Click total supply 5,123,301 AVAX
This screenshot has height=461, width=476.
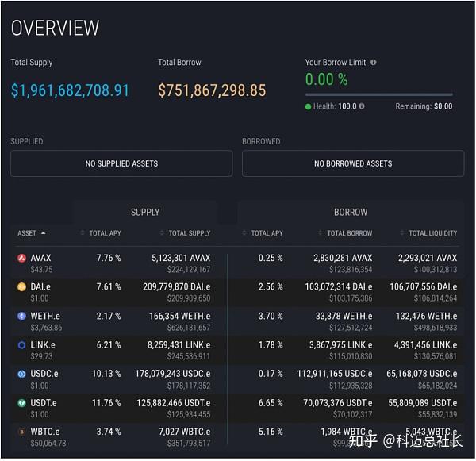coord(181,258)
